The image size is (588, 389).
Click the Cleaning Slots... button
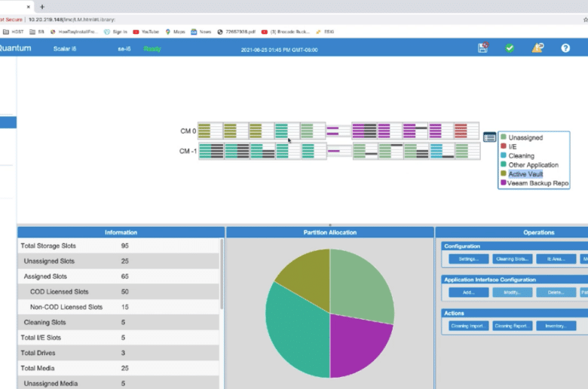pyautogui.click(x=512, y=259)
